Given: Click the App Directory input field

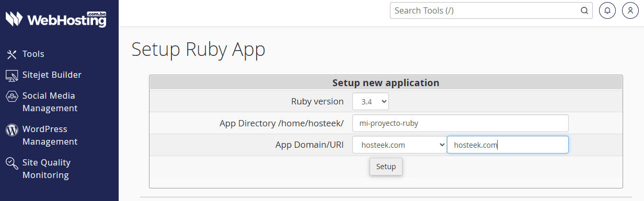Looking at the screenshot, I should coord(461,123).
